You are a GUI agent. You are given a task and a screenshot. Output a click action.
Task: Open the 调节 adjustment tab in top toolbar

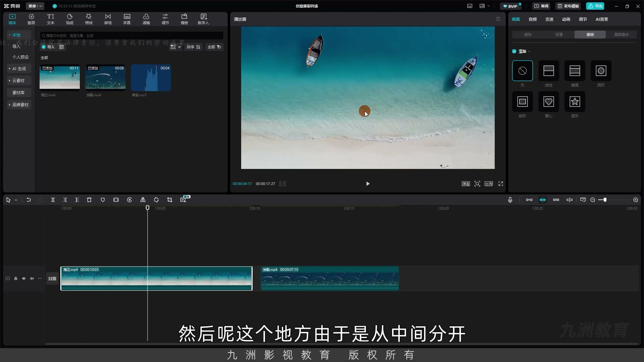pyautogui.click(x=165, y=19)
